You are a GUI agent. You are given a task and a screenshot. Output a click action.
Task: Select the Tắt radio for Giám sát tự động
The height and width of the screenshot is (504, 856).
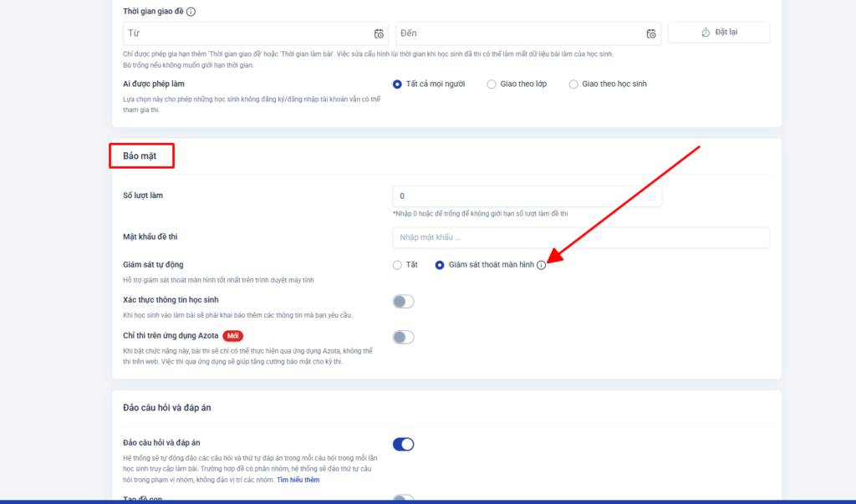coord(397,265)
